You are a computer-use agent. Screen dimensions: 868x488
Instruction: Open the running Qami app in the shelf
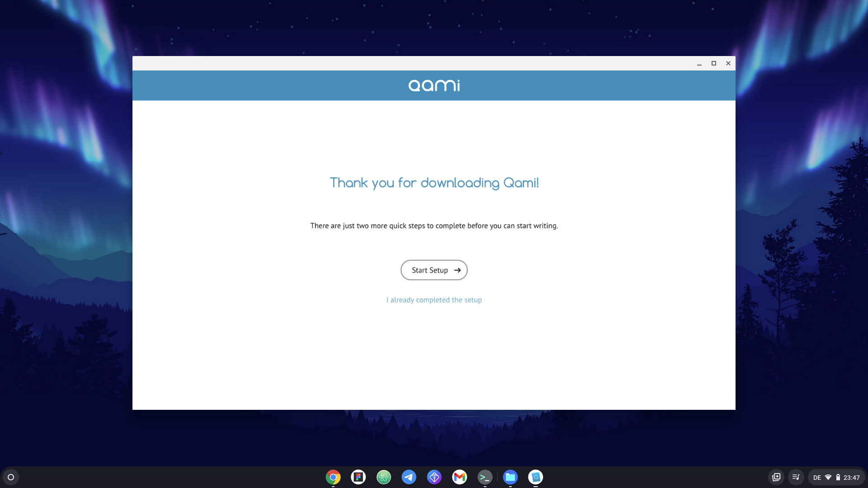535,477
